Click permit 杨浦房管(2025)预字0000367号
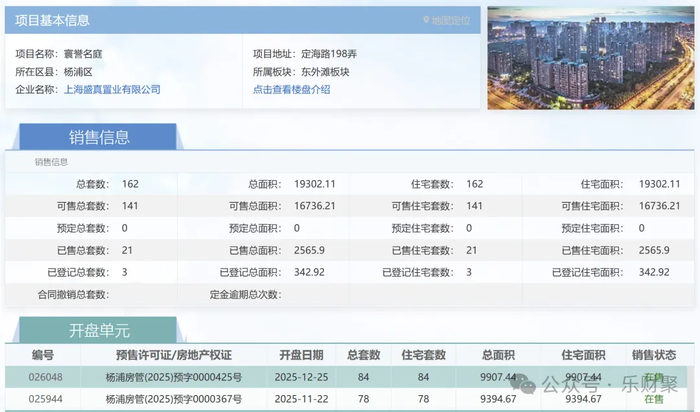This screenshot has height=412, width=700. [174, 399]
